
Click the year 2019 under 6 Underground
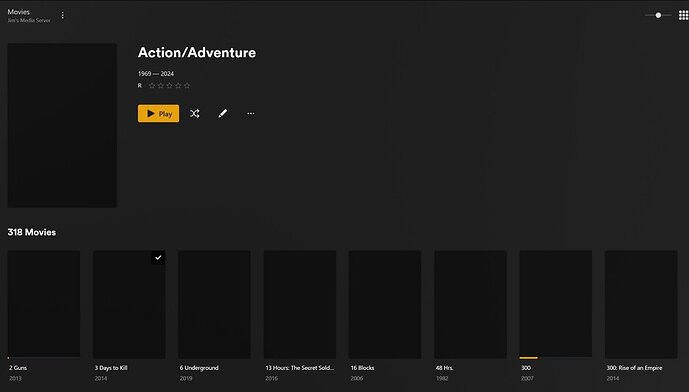coord(186,378)
